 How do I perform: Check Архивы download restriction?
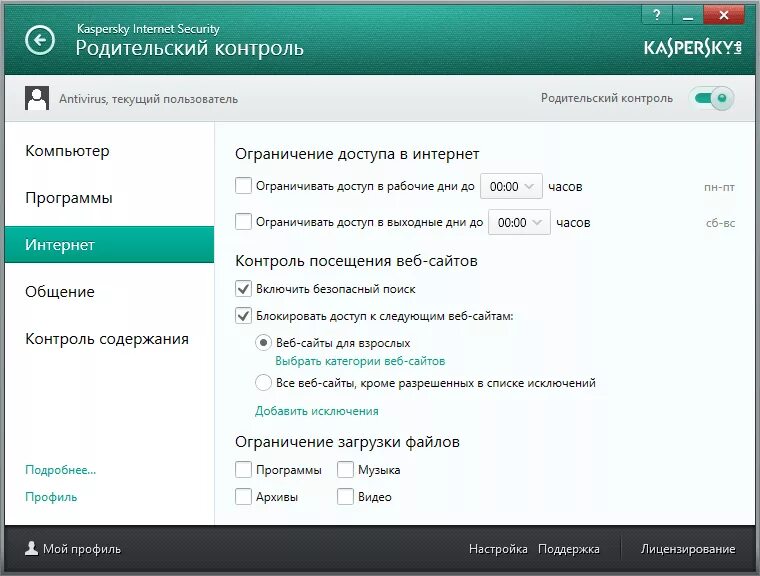243,496
